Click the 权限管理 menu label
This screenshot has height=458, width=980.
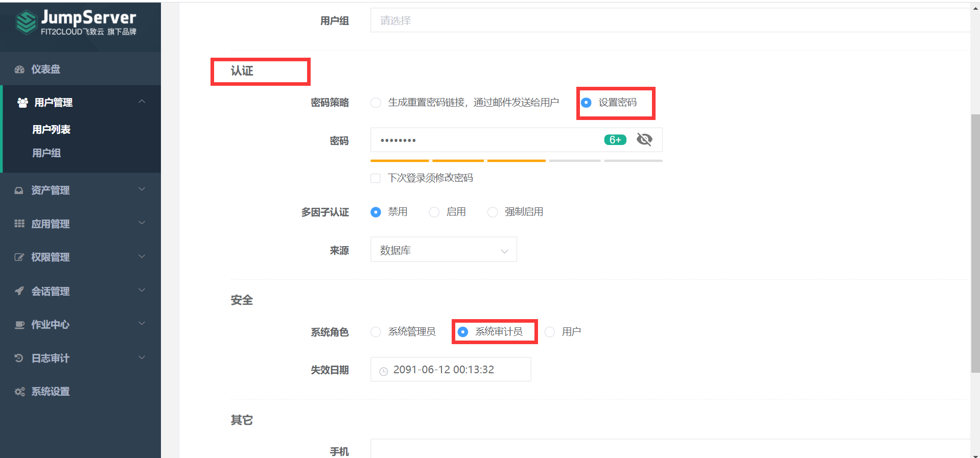50,257
